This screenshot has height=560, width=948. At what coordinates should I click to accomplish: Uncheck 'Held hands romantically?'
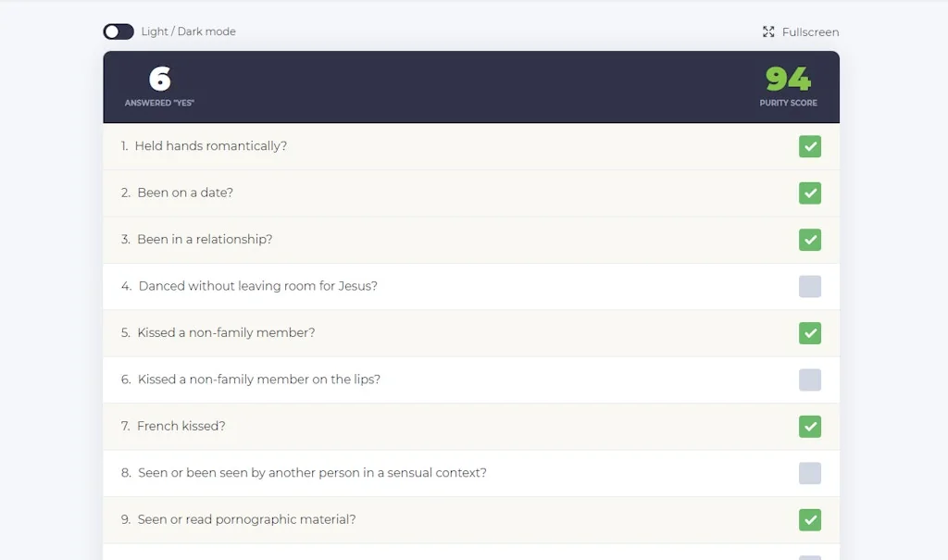pos(810,146)
